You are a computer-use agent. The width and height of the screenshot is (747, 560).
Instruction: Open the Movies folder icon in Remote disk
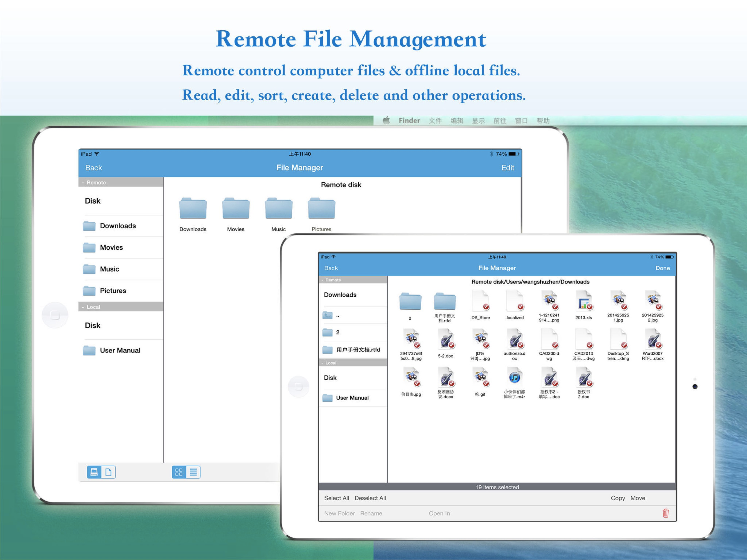pos(236,208)
